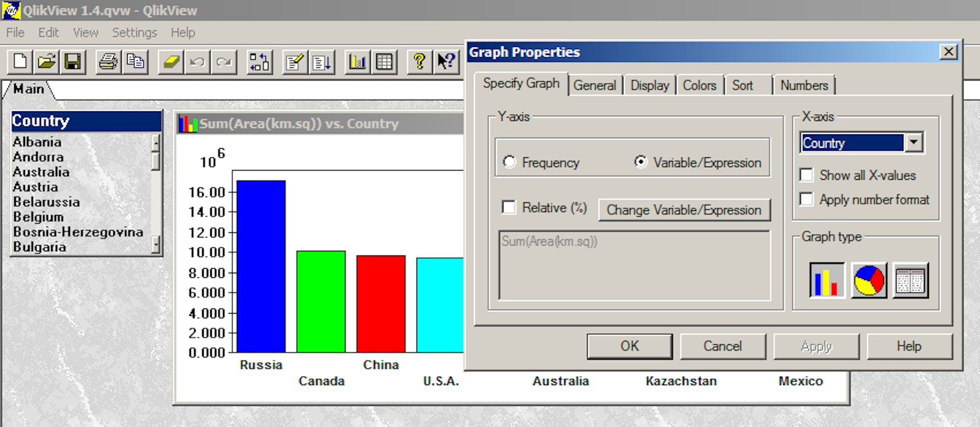
Task: Open the Settings menu
Action: point(134,33)
